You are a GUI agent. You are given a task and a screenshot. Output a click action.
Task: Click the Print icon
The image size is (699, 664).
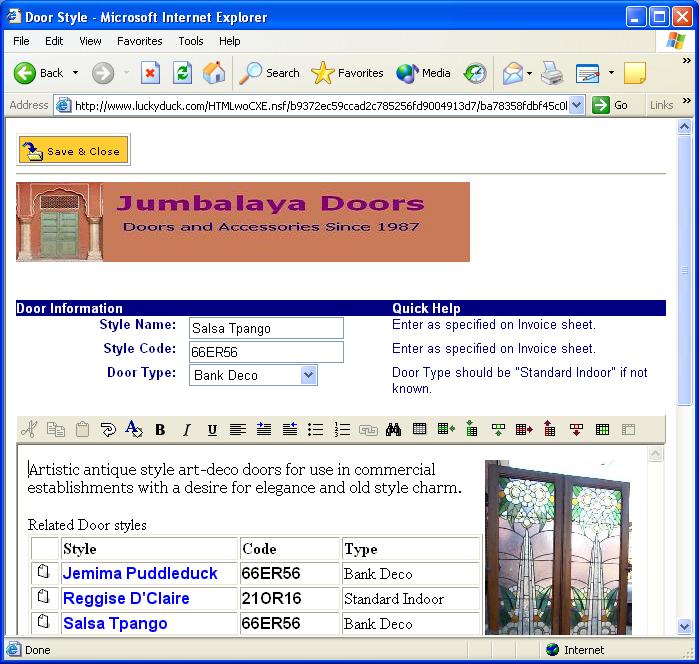click(552, 73)
